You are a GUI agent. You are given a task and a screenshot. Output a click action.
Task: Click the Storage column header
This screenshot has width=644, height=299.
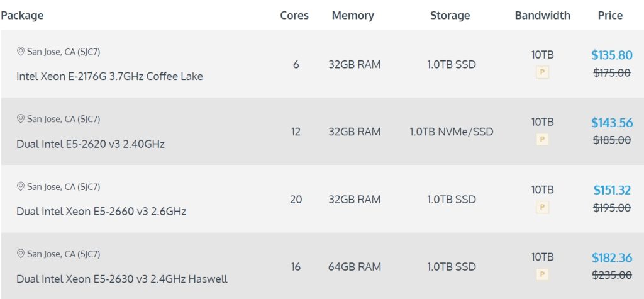point(450,16)
